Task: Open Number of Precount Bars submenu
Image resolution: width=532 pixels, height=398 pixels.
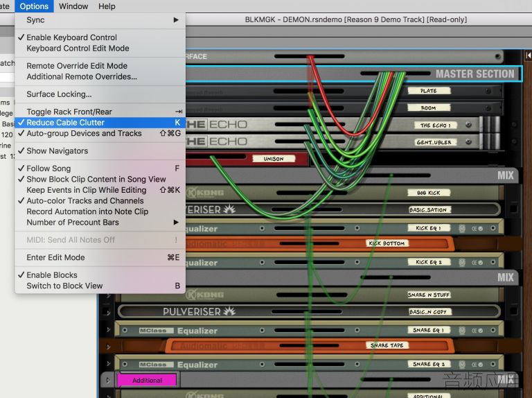Action: coord(100,223)
